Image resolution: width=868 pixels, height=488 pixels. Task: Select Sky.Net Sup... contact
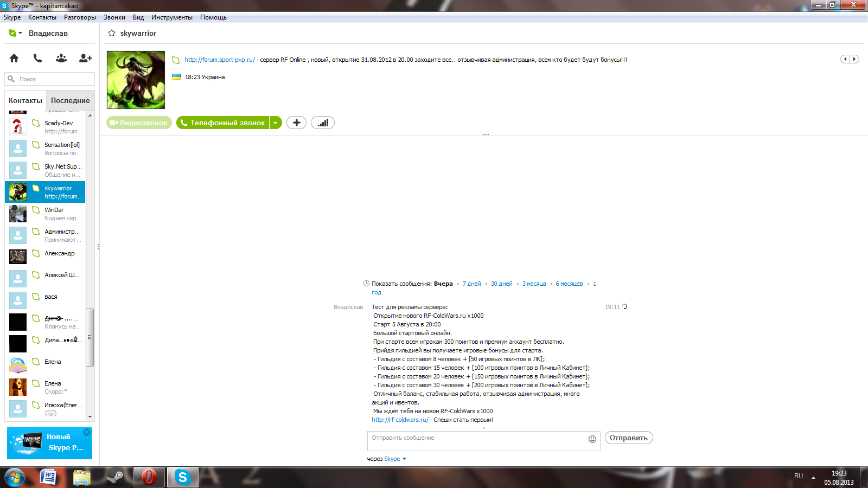45,170
